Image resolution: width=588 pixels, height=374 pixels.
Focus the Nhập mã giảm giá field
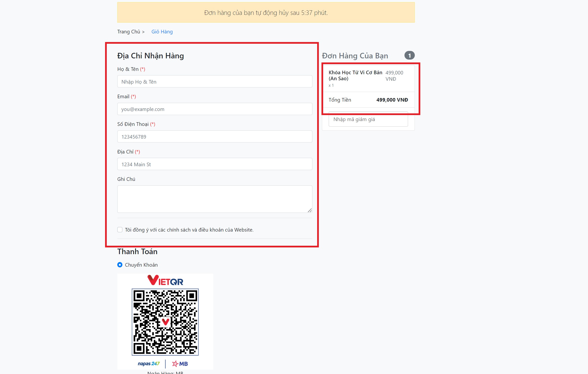[x=368, y=120]
